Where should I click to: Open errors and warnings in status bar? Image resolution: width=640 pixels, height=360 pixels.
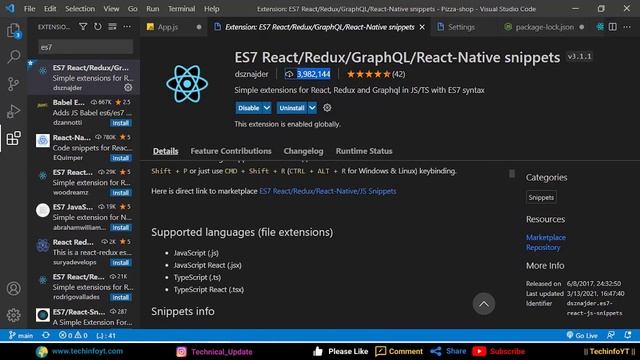point(73,336)
